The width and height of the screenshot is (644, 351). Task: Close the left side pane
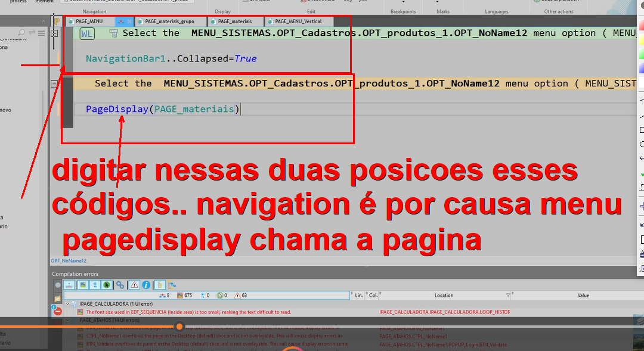(x=44, y=21)
